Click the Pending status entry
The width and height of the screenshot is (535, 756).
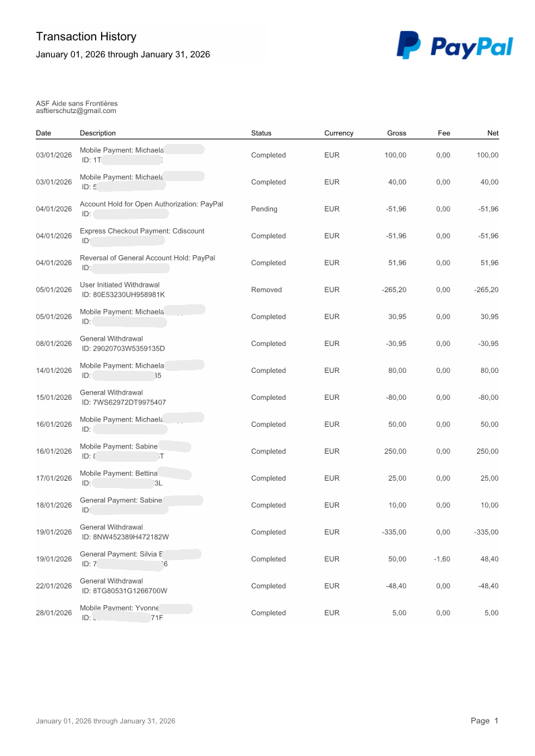(x=264, y=209)
